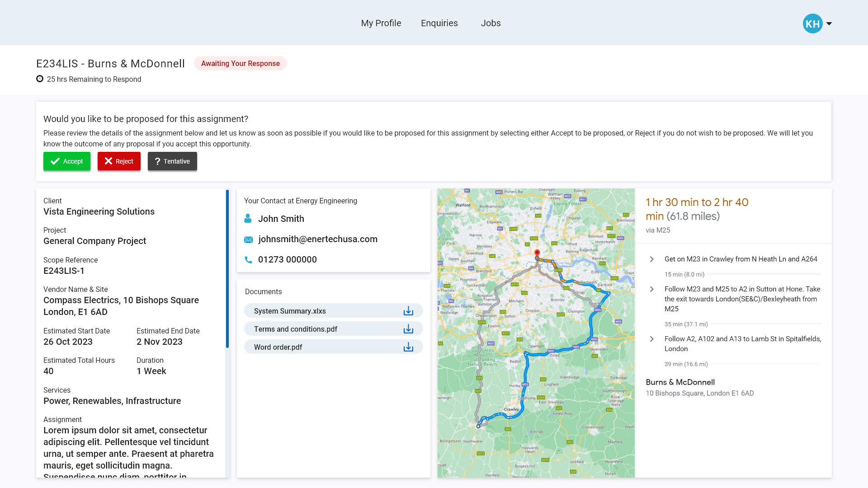The width and height of the screenshot is (868, 488).
Task: Expand the Get on M23 in Crawley step
Action: coord(651,259)
